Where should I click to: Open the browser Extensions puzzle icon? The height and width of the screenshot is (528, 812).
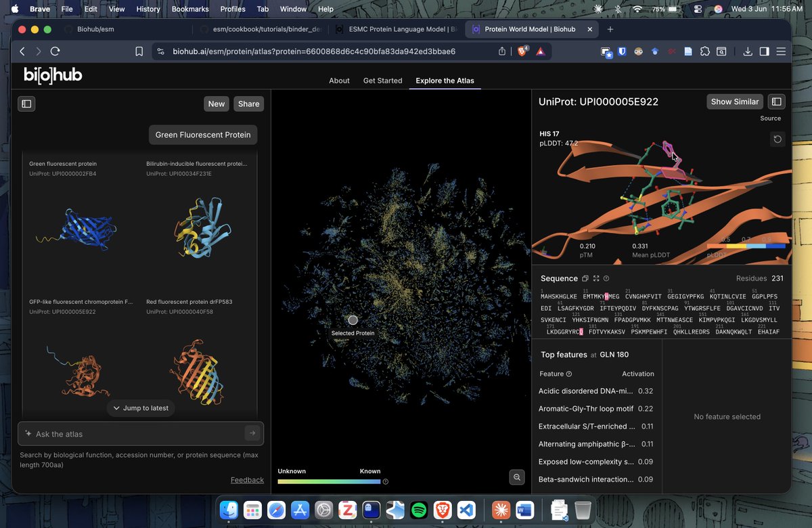tap(704, 51)
